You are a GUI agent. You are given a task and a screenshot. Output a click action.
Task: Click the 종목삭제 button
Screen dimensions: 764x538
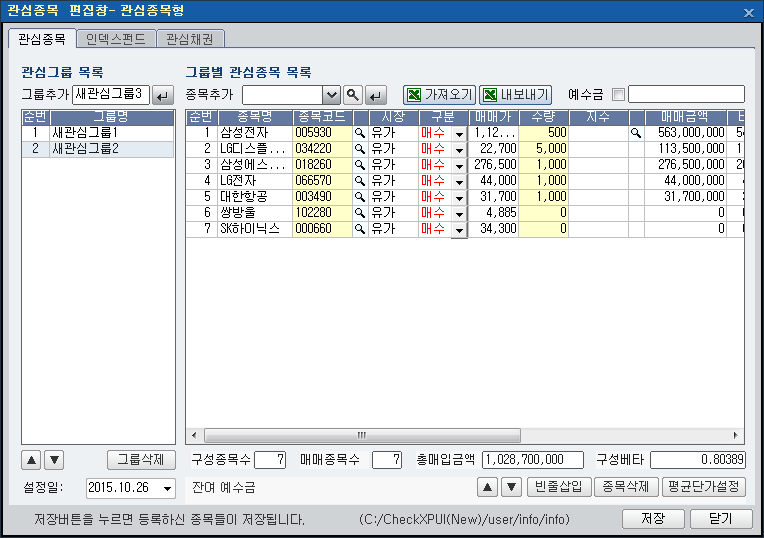tap(626, 487)
